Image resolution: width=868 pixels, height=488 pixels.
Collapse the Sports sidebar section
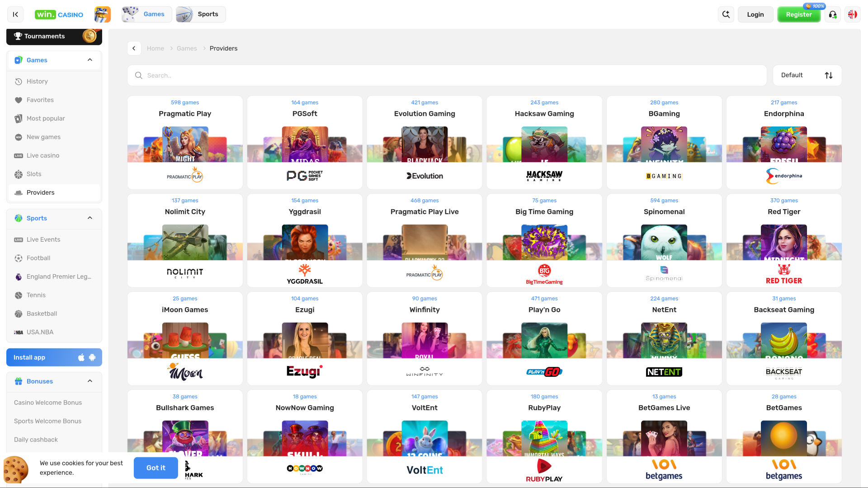click(x=90, y=218)
